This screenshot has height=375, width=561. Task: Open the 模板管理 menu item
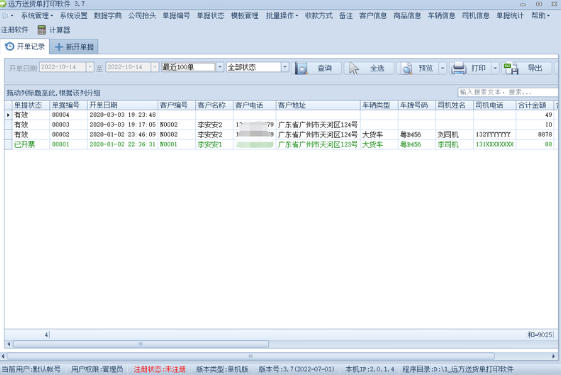[245, 15]
